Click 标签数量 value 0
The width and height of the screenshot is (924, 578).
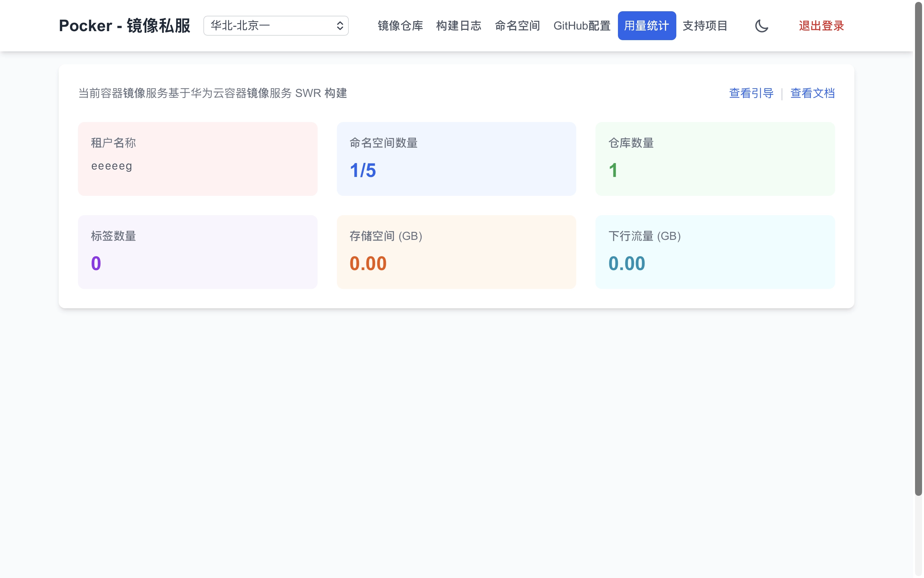96,264
